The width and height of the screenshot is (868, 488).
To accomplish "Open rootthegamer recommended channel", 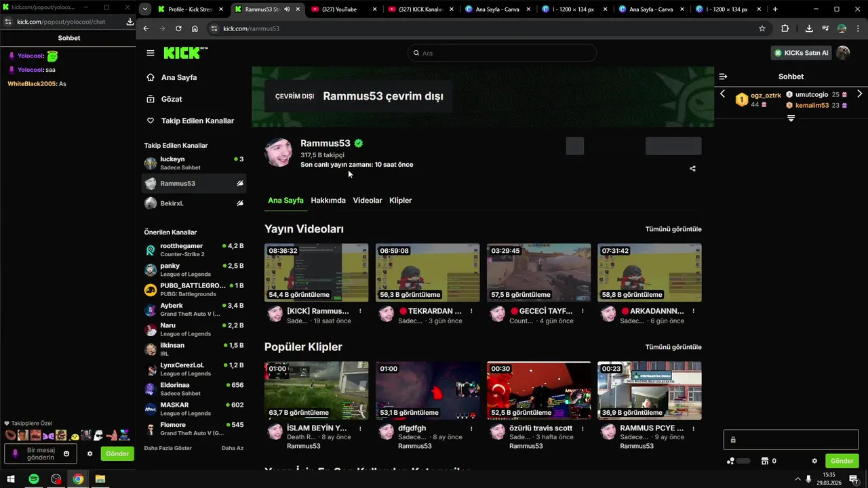I will (193, 250).
